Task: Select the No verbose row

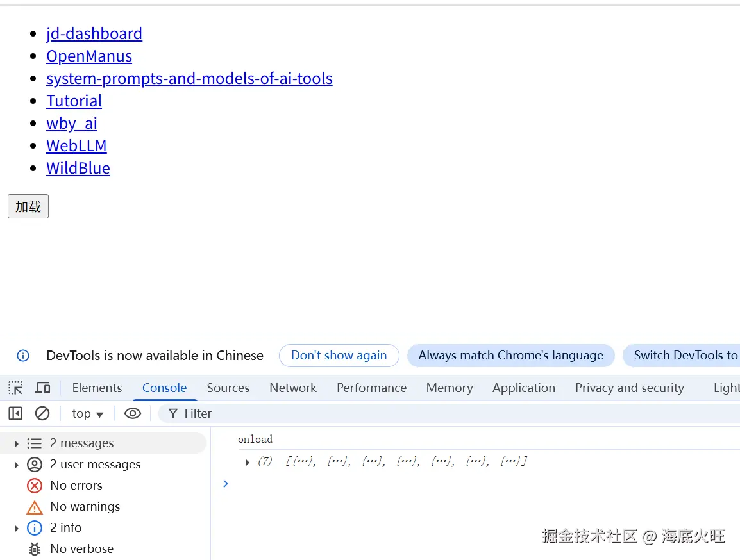Action: pos(104,549)
